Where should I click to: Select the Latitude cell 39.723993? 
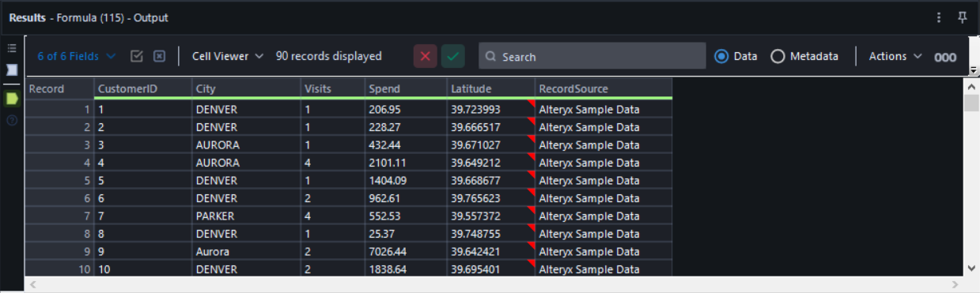coord(491,109)
